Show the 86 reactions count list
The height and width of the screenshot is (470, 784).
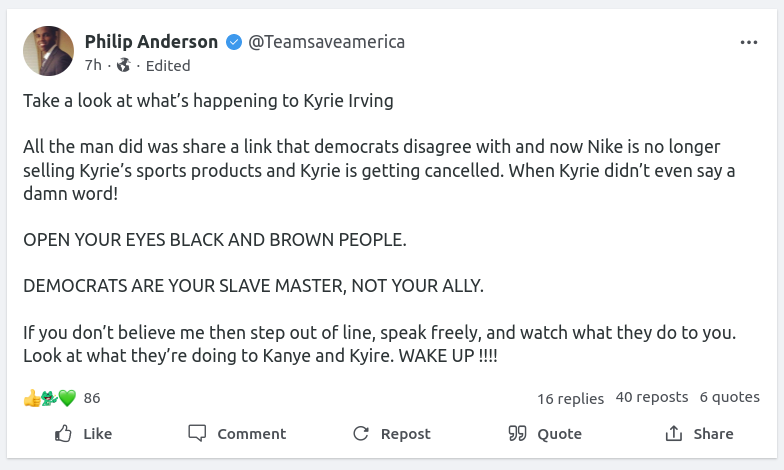(92, 398)
